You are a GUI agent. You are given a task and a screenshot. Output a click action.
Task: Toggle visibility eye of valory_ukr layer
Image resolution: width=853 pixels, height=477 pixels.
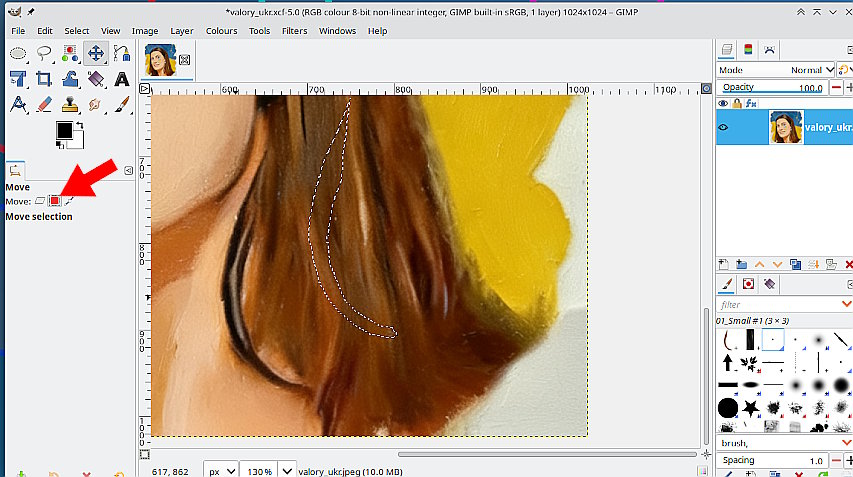[x=724, y=128]
